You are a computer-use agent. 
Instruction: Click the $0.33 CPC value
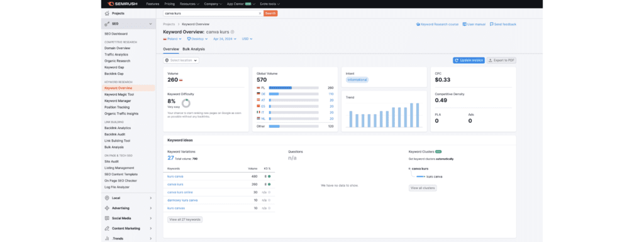(x=443, y=80)
